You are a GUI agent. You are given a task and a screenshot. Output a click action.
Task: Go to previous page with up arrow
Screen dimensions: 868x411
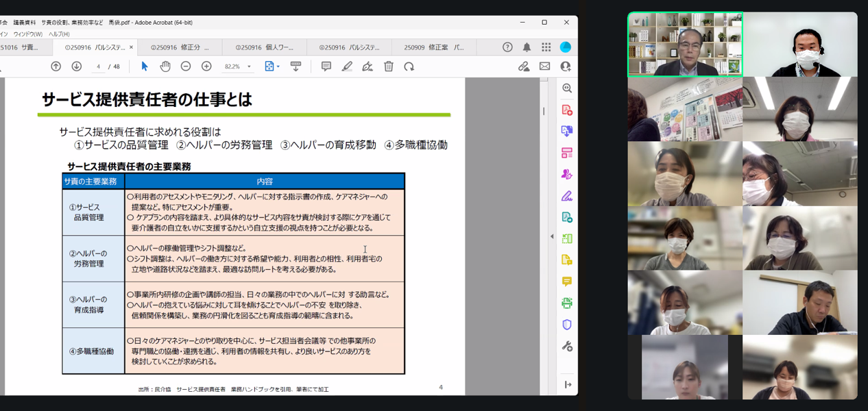click(x=56, y=66)
